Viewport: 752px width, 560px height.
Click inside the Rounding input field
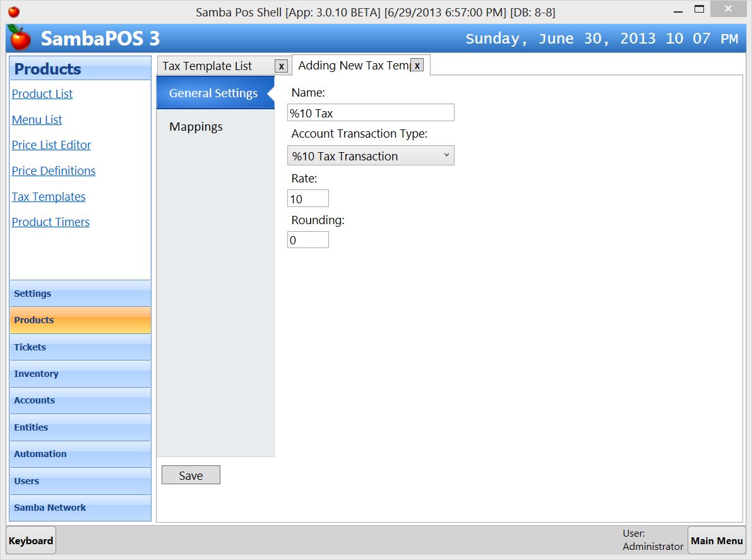(307, 239)
